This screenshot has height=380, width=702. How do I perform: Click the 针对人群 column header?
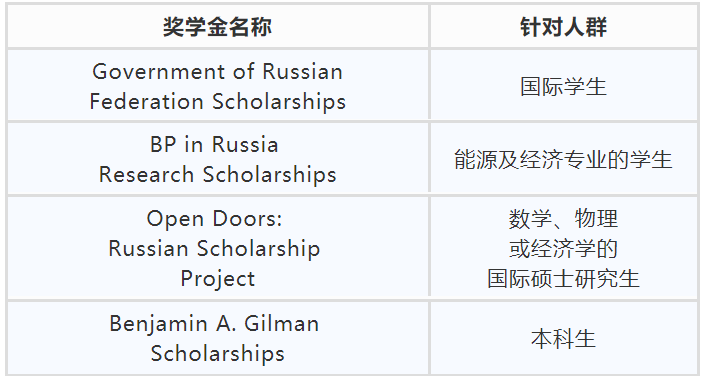point(563,26)
